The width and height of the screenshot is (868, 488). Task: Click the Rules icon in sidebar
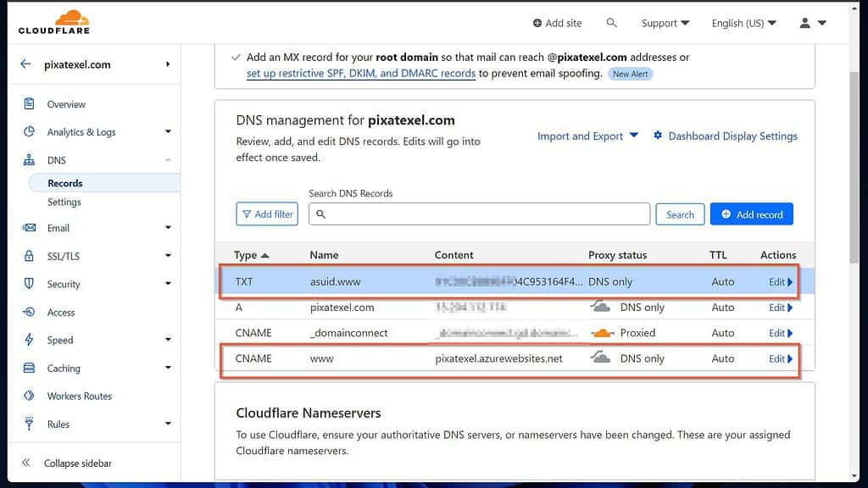[30, 424]
